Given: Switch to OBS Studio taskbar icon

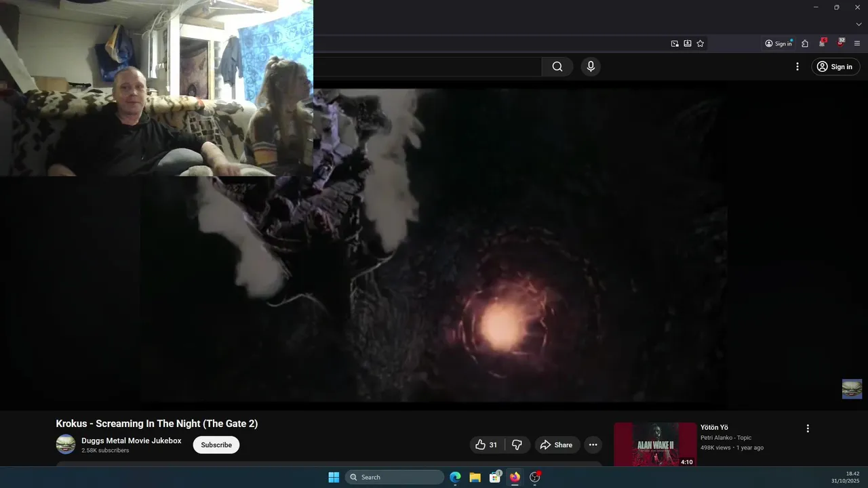Looking at the screenshot, I should click(534, 477).
